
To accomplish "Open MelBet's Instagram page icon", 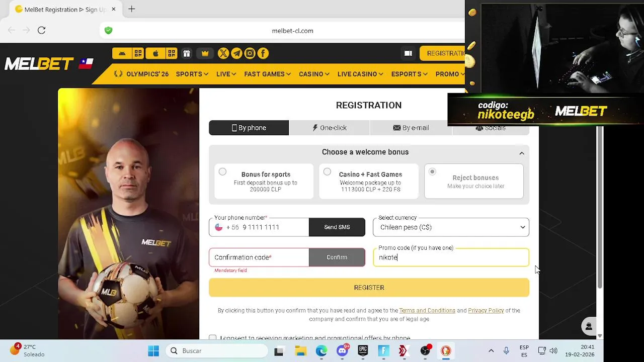I will click(250, 53).
